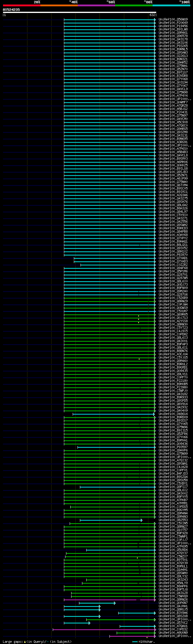193x644 pixels.
Task: Select UniRef100_A6MH06 hit
Action: click(x=173, y=162)
